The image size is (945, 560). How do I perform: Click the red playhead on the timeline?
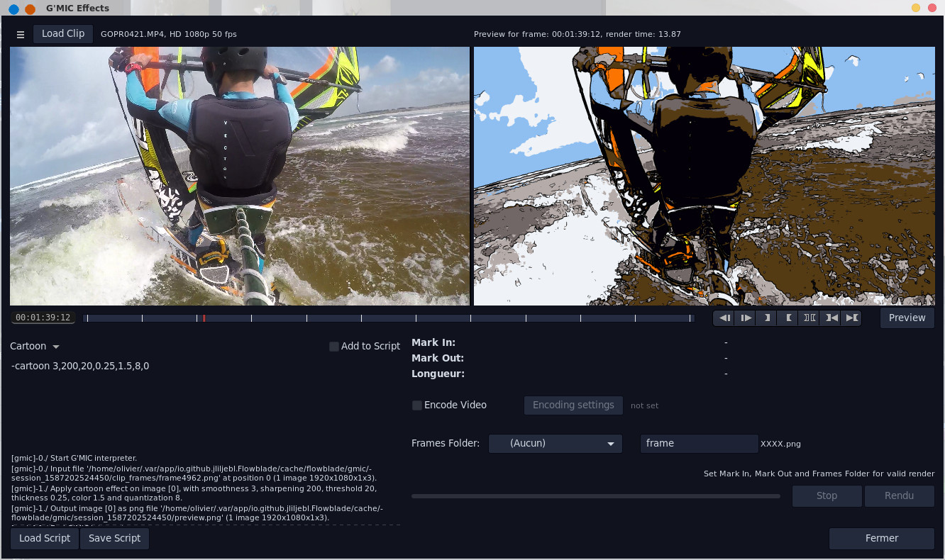click(x=204, y=318)
